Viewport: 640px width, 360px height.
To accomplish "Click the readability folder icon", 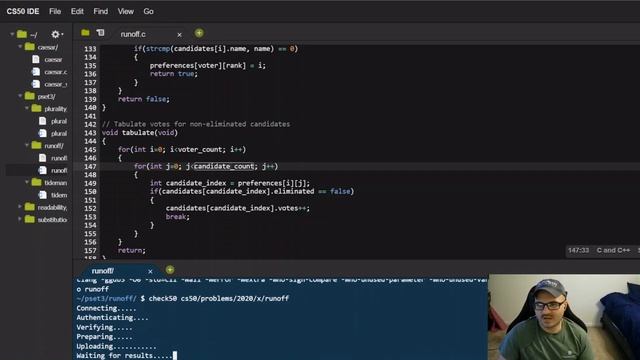I will (x=30, y=207).
